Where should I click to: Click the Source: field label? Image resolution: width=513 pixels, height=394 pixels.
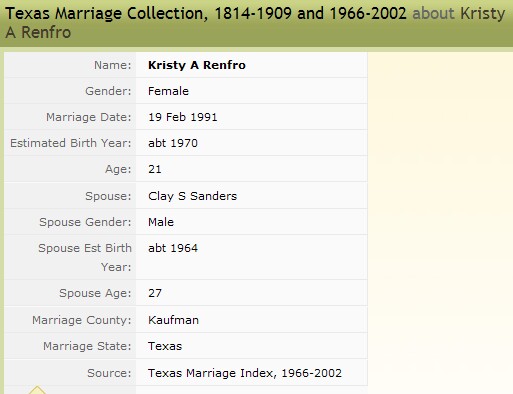[x=109, y=373]
